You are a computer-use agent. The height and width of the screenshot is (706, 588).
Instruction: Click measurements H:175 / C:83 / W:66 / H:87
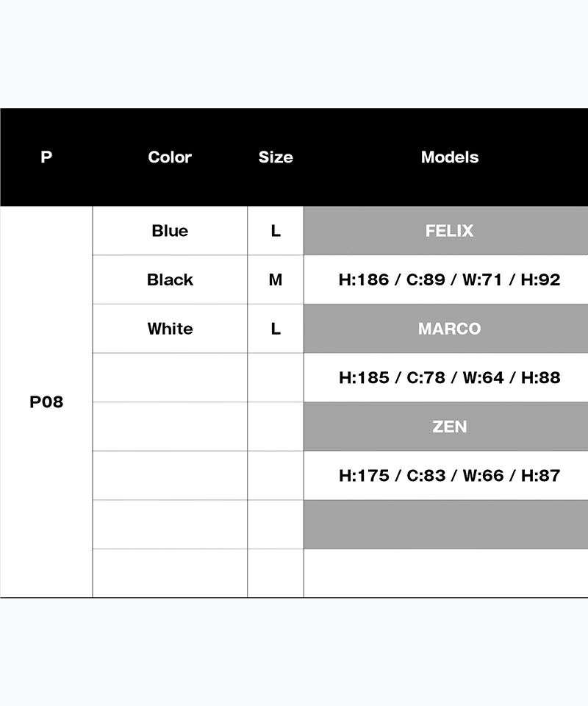[x=449, y=475]
